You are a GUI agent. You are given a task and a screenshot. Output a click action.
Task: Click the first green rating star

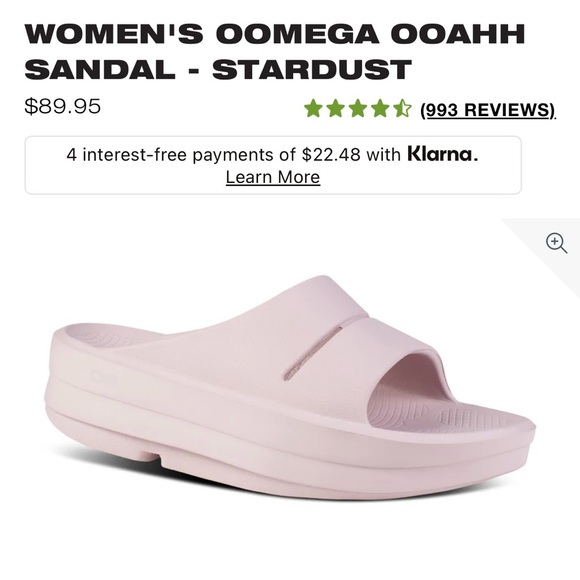(313, 108)
